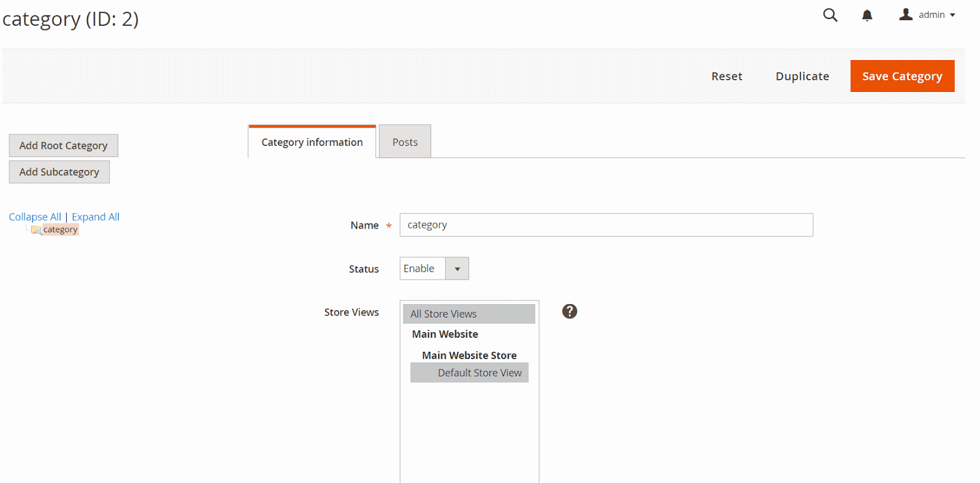This screenshot has width=980, height=483.
Task: Click the Collapse All link
Action: tap(35, 216)
